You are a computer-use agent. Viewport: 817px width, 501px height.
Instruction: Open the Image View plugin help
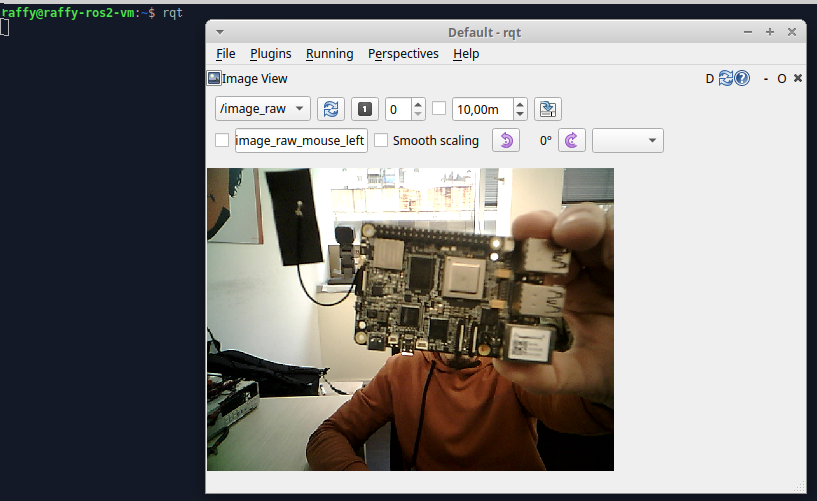tap(742, 78)
